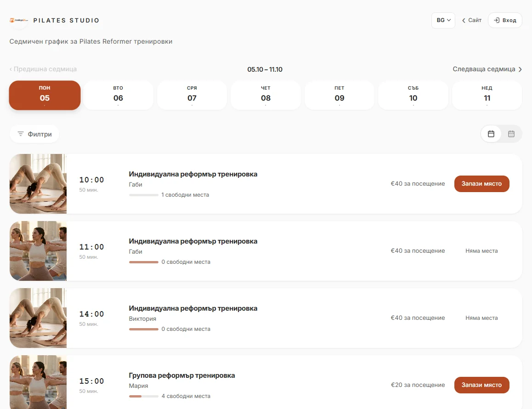
Task: Open the 10:00 Индивидуална реформър тренировка title
Action: point(193,174)
